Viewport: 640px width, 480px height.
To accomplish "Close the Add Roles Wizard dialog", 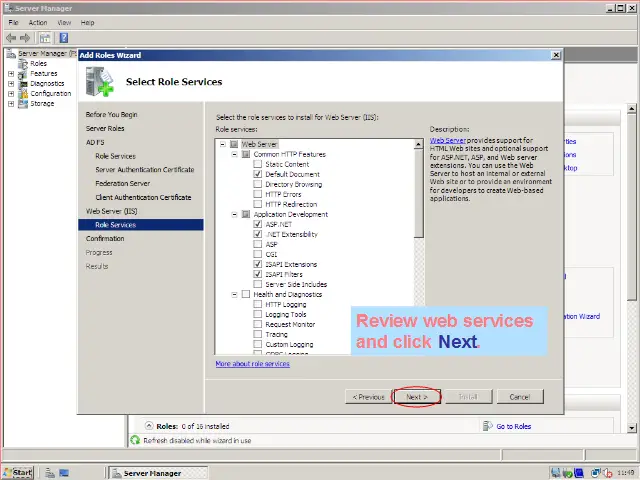I will point(556,55).
